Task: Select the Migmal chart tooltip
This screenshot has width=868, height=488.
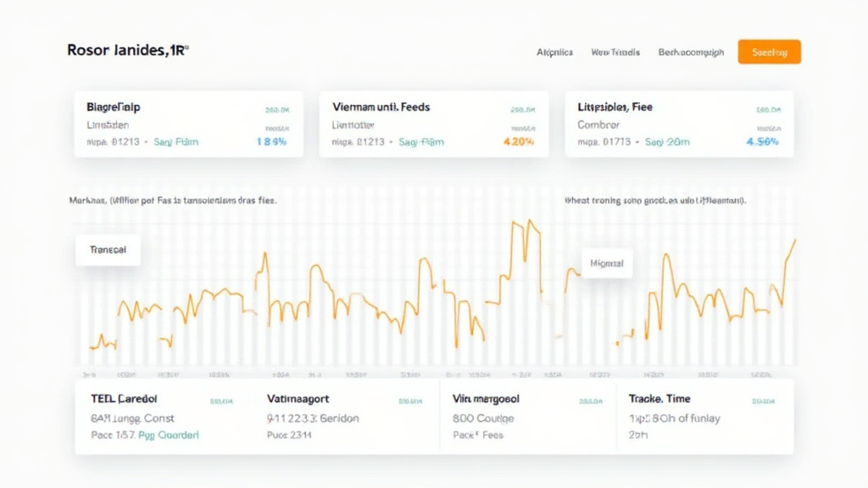Action: tap(607, 263)
